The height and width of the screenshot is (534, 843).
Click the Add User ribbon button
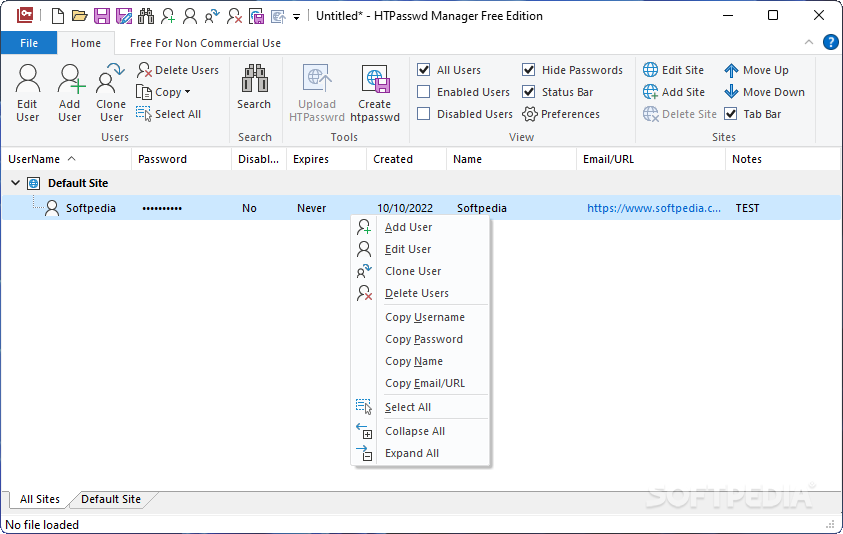70,93
